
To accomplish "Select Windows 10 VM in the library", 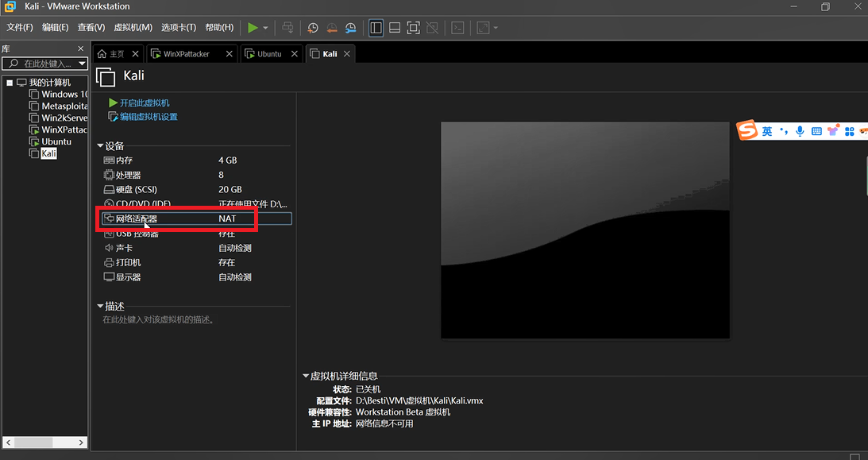I will point(64,94).
